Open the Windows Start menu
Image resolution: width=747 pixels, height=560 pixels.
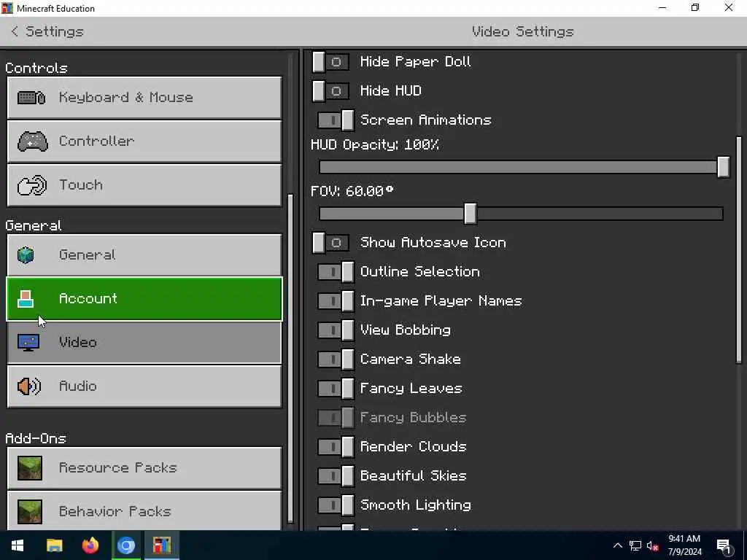[x=18, y=545]
